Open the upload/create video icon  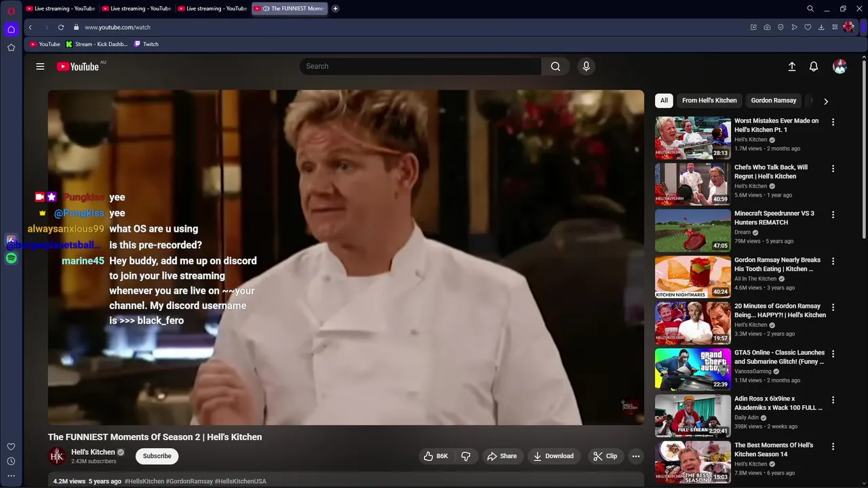(791, 66)
